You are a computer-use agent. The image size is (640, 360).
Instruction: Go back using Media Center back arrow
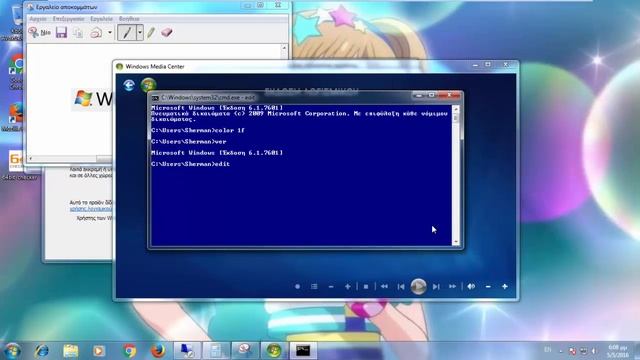tap(129, 85)
